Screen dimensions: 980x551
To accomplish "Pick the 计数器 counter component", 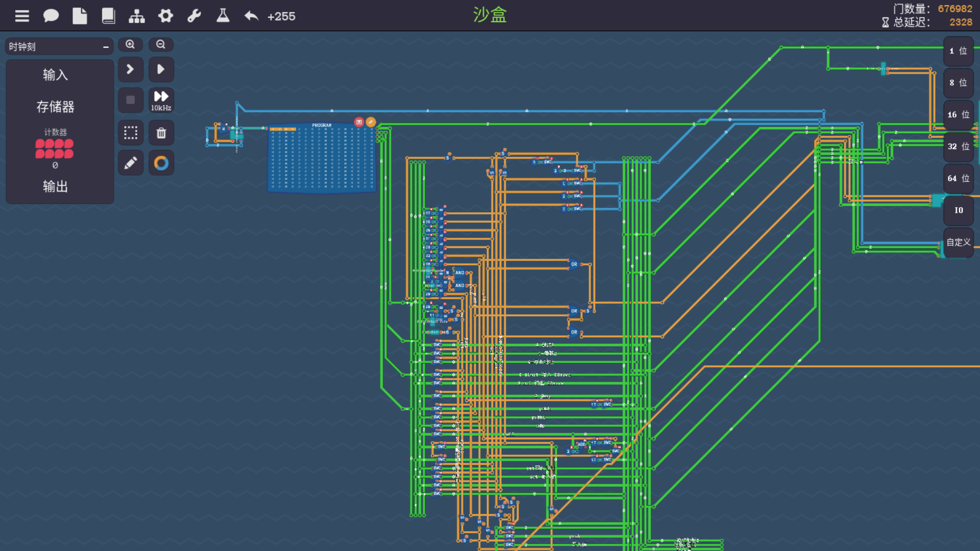I will [55, 148].
